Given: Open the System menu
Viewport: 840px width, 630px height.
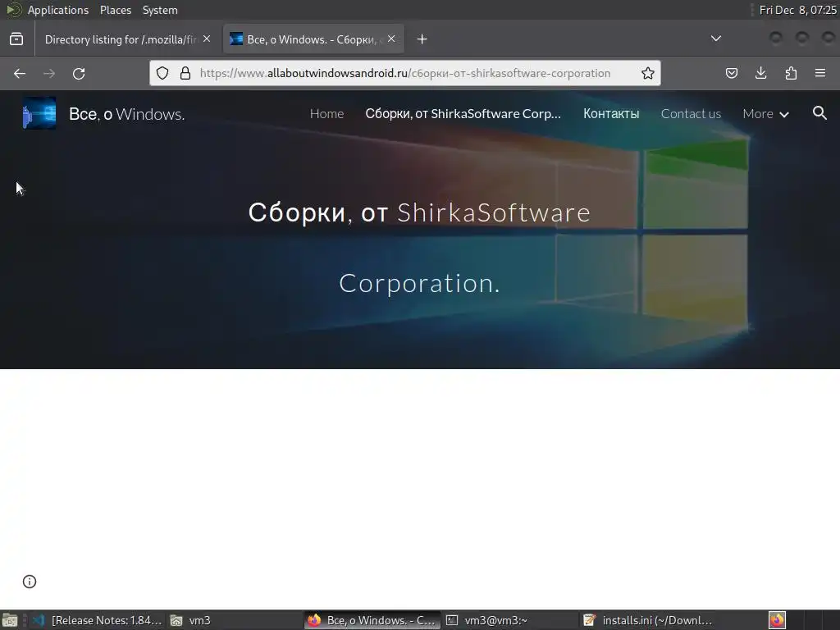Looking at the screenshot, I should 160,10.
